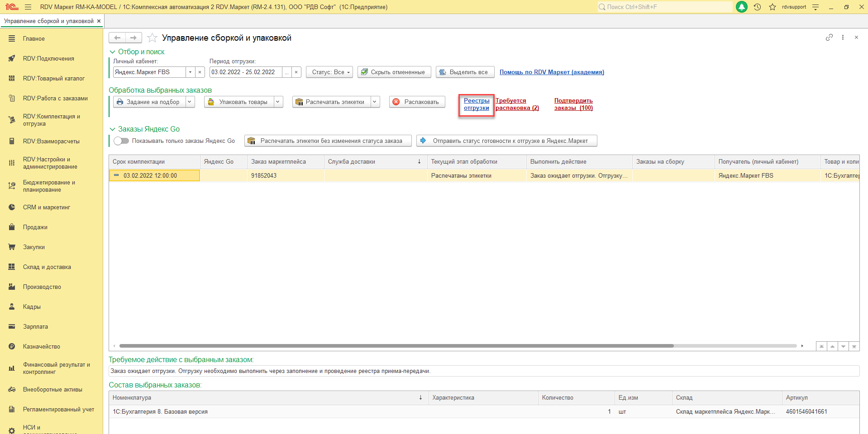The width and height of the screenshot is (868, 434).
Task: Click the Период отгрузки date field
Action: pos(246,72)
